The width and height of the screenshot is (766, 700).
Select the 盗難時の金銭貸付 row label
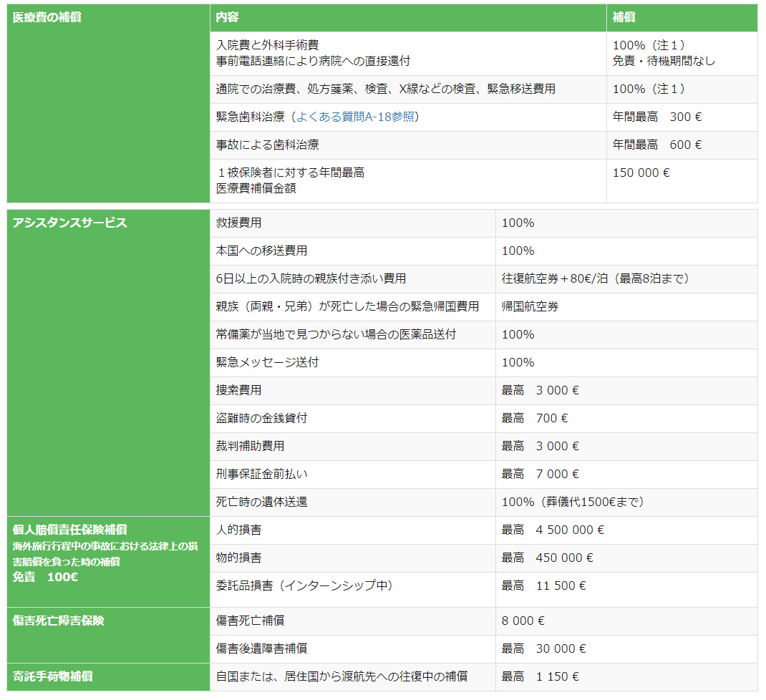point(261,418)
